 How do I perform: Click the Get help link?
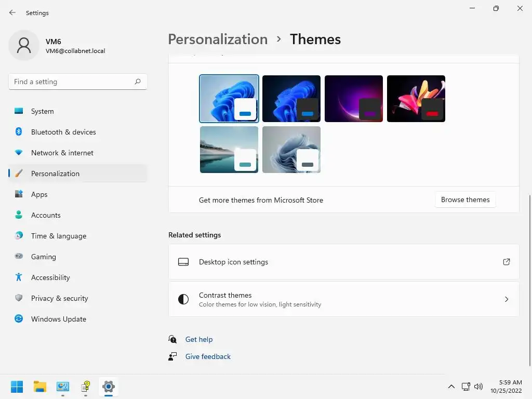[x=199, y=339]
